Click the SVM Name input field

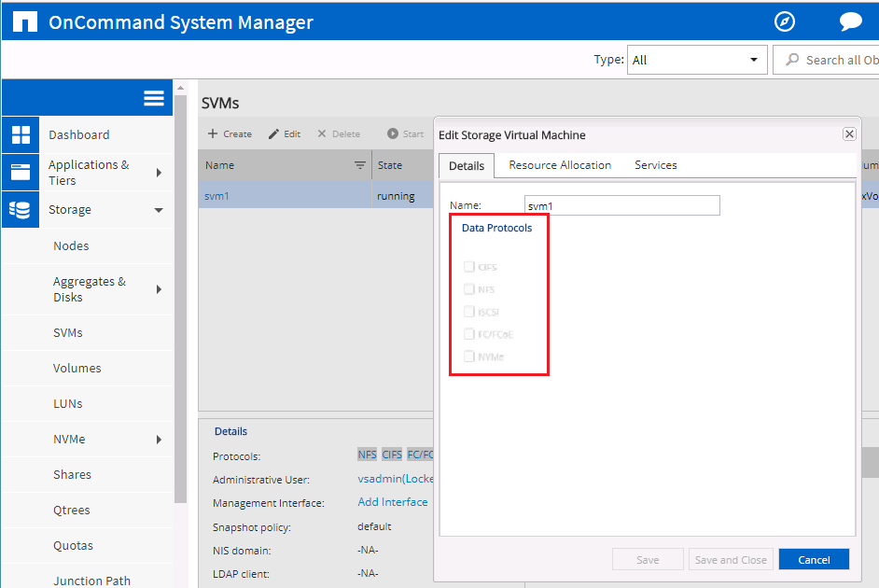pyautogui.click(x=622, y=205)
